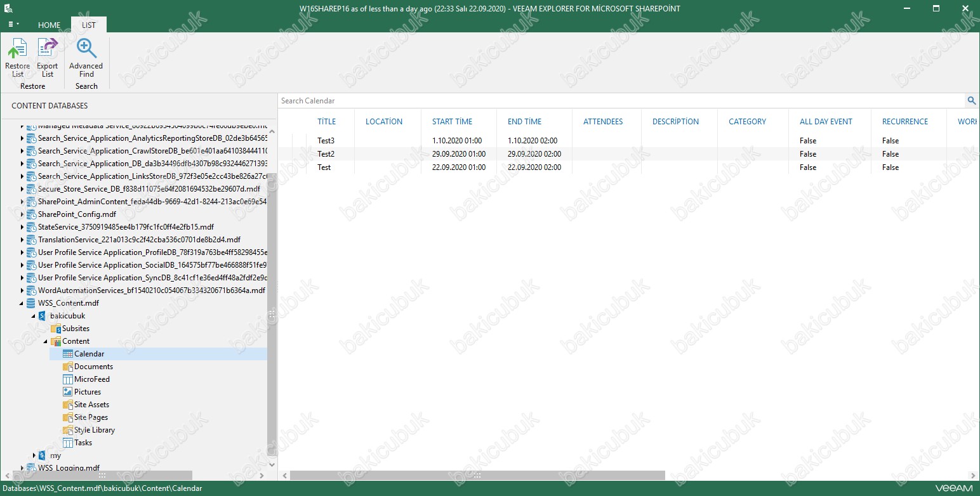Click the status bar path text
980x496 pixels.
tap(102, 488)
